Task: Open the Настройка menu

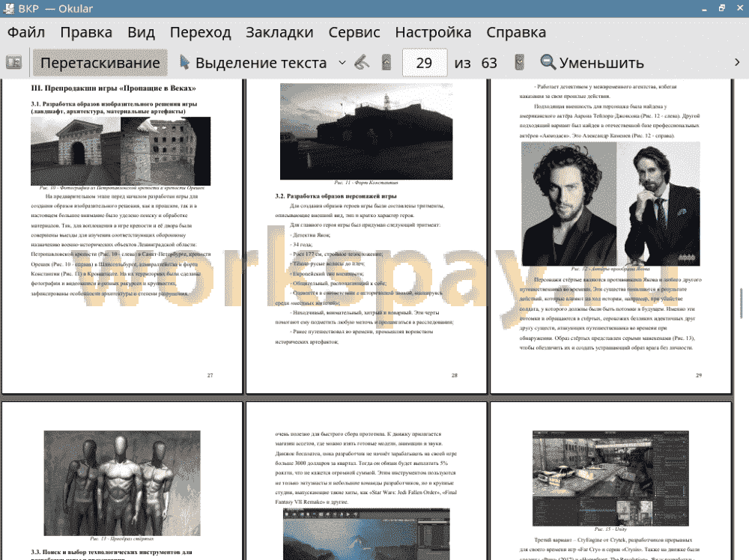Action: pos(433,32)
